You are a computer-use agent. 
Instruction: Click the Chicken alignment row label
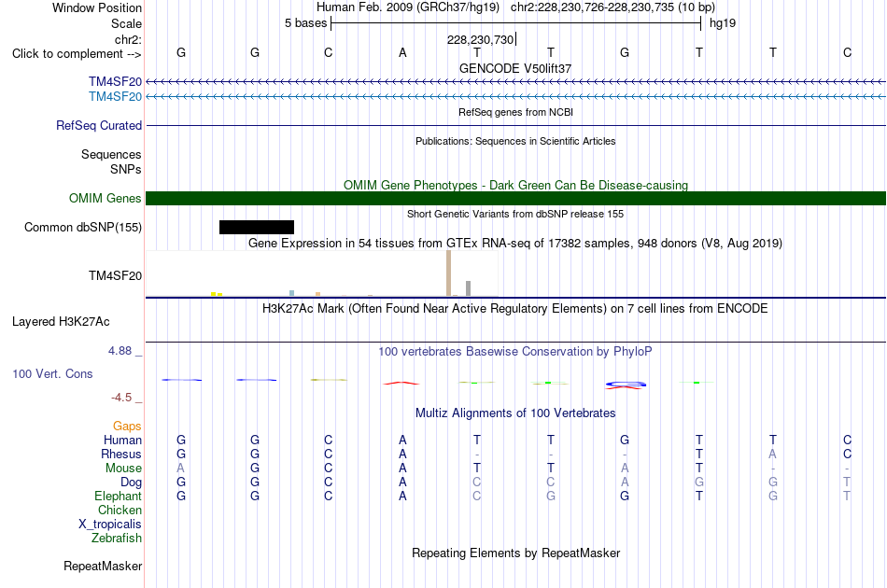[x=120, y=510]
